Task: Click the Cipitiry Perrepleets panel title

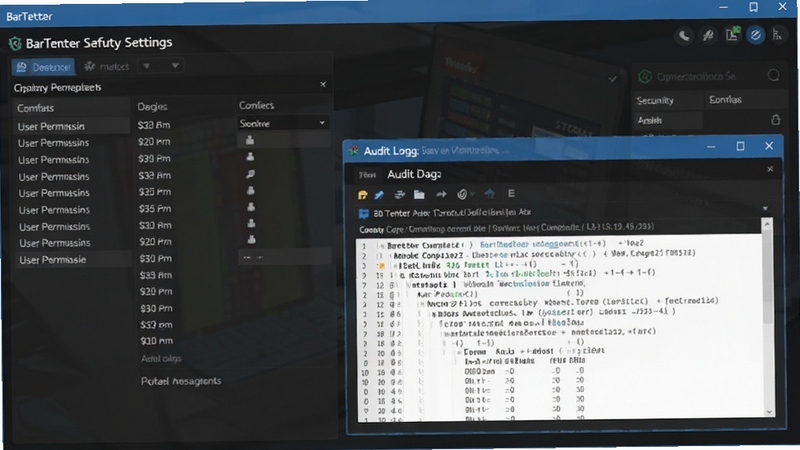Action: [57, 88]
